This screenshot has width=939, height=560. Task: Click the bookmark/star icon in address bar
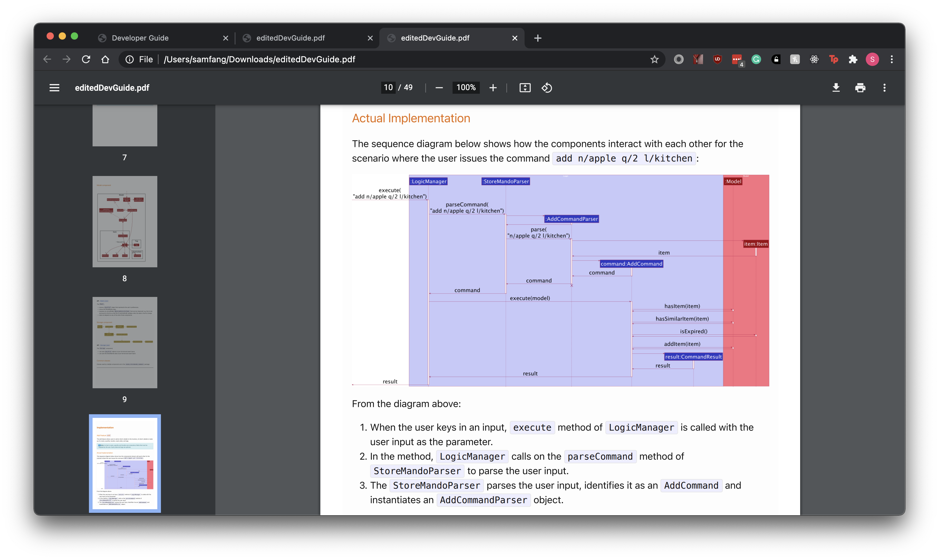[x=655, y=59]
